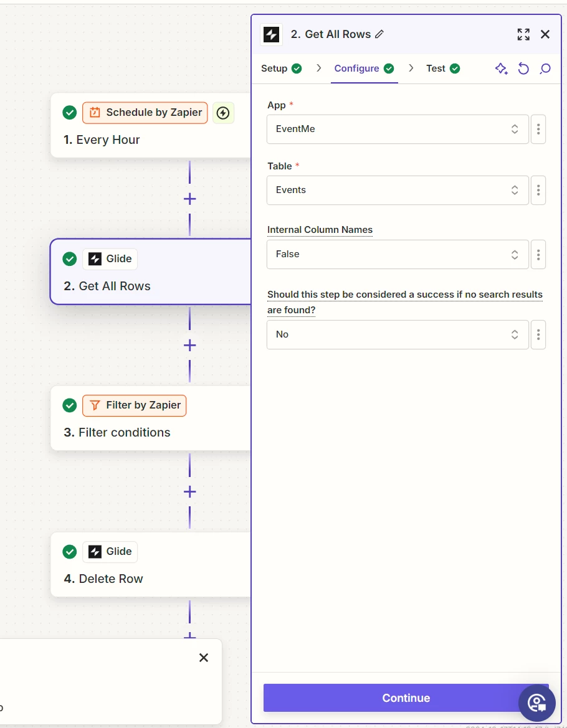This screenshot has height=728, width=567.
Task: Click the green check beside Configure
Action: coord(389,69)
